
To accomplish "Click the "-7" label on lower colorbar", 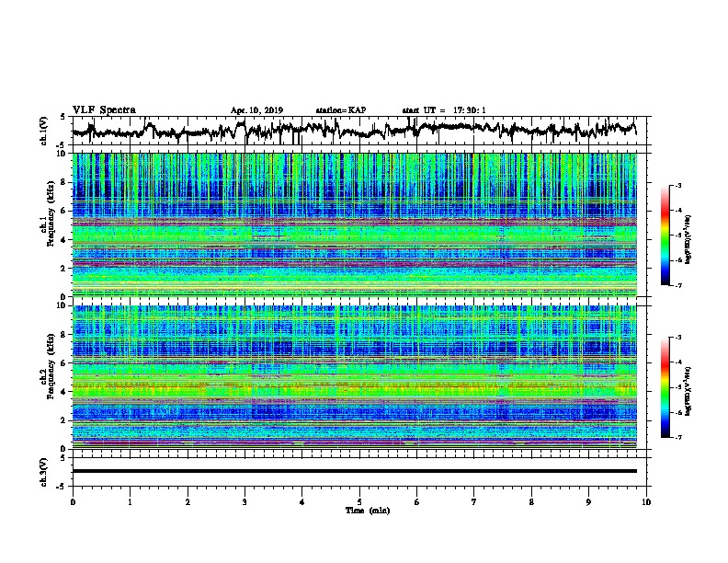I will [678, 437].
